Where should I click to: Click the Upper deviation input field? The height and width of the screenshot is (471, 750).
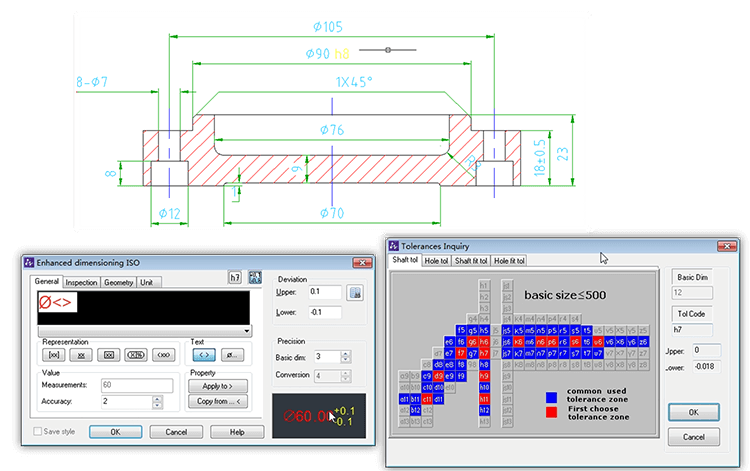click(x=325, y=292)
